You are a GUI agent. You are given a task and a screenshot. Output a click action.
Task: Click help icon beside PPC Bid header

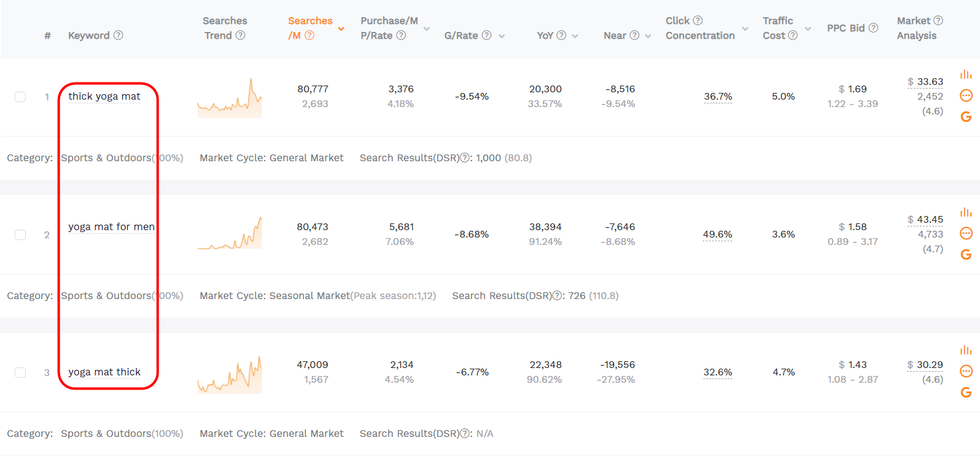click(x=873, y=28)
